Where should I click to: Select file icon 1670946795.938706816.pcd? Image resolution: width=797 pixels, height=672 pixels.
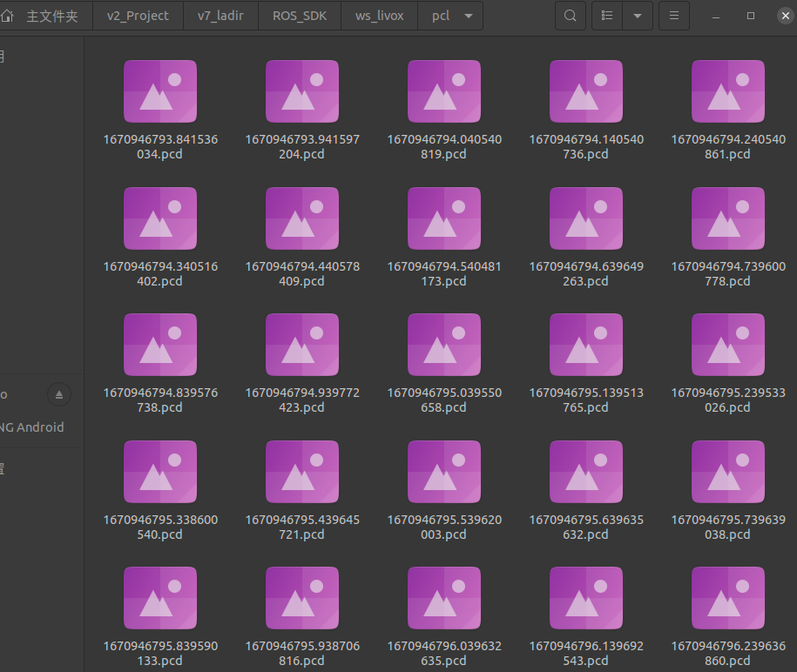point(302,598)
